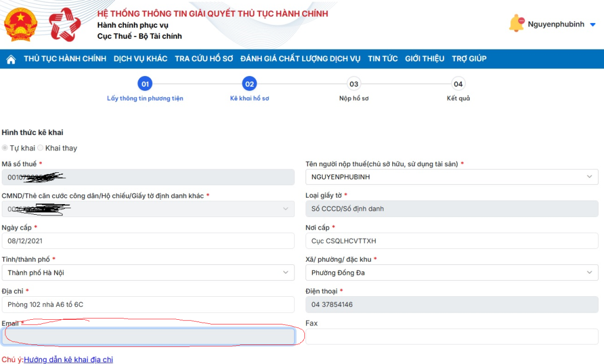Go to step 04 Kết quả circle

pyautogui.click(x=458, y=84)
